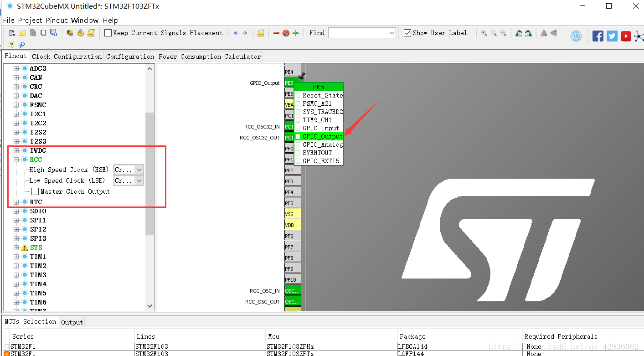Enable the Master Clock Output checkbox

(x=35, y=191)
